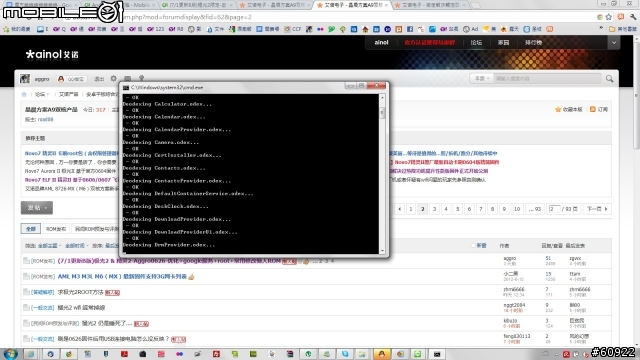Open the bookmarks overflow chevron
The width and height of the screenshot is (640, 360).
coord(601,29)
